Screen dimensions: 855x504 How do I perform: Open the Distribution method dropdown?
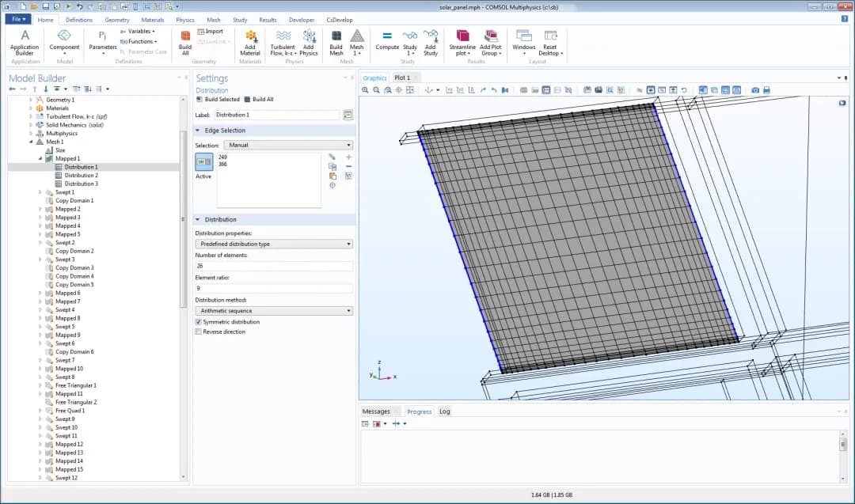[x=274, y=311]
